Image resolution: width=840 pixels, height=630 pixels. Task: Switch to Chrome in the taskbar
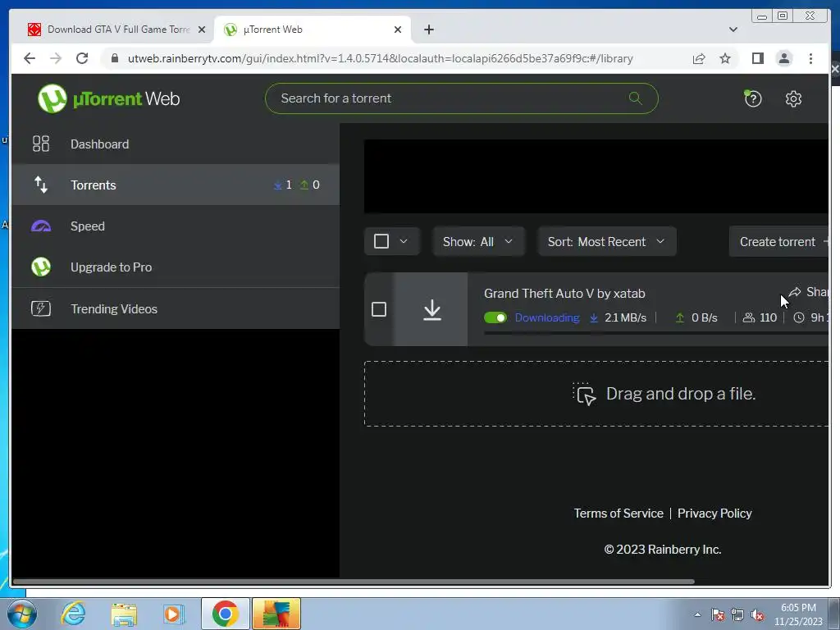(x=225, y=614)
